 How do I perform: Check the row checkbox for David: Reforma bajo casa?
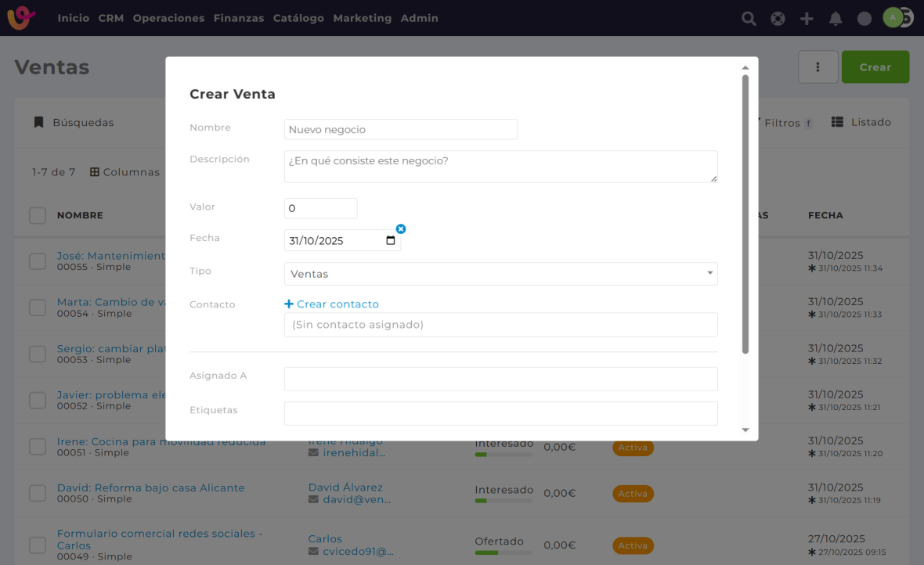38,493
